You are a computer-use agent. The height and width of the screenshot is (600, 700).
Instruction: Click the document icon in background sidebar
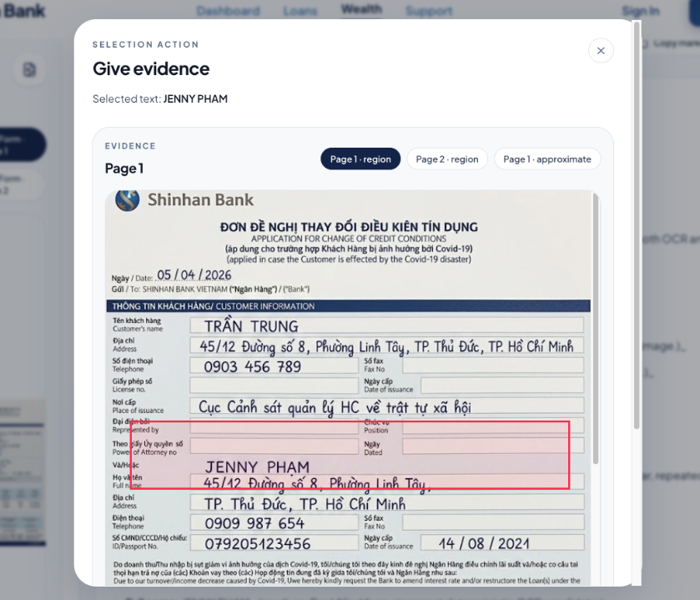coord(29,69)
